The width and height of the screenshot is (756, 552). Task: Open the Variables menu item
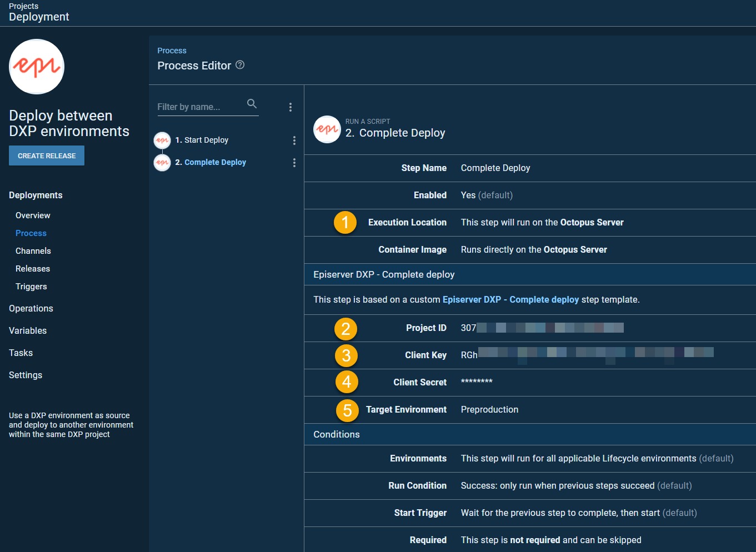28,331
